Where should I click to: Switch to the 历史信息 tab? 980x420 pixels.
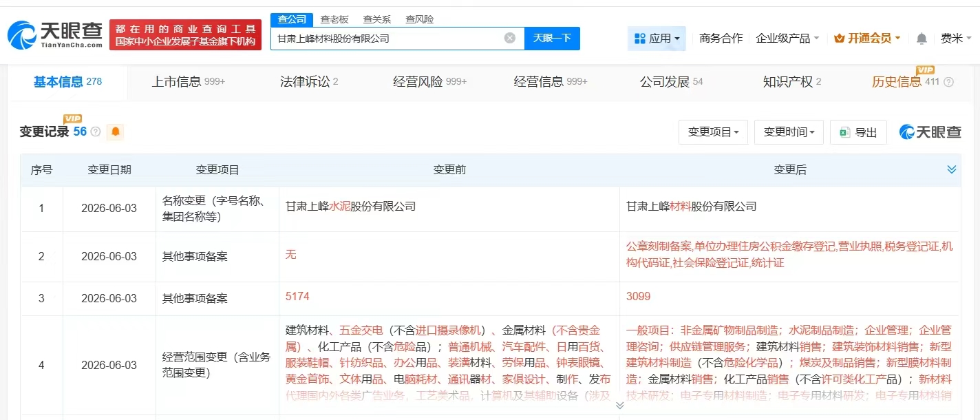[906, 82]
